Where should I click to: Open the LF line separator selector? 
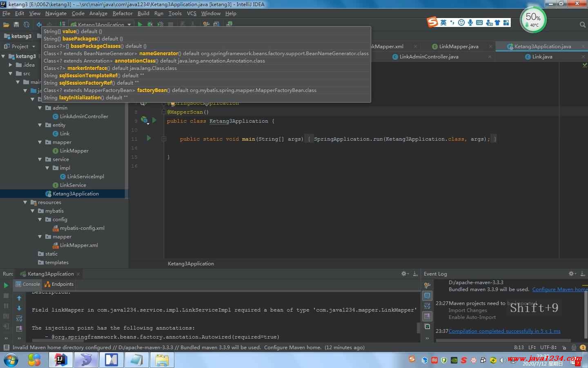pos(532,348)
